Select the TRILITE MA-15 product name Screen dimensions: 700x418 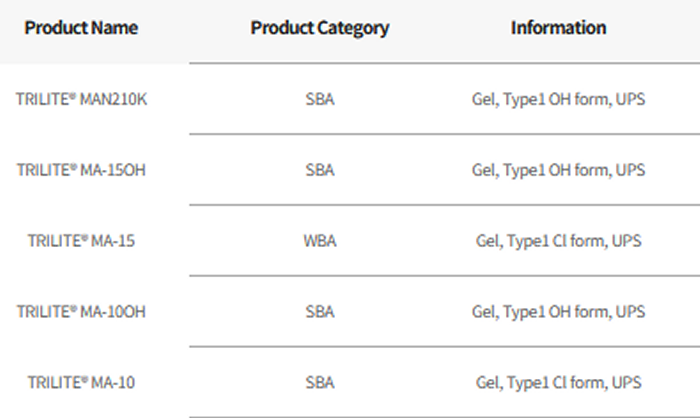pyautogui.click(x=81, y=241)
